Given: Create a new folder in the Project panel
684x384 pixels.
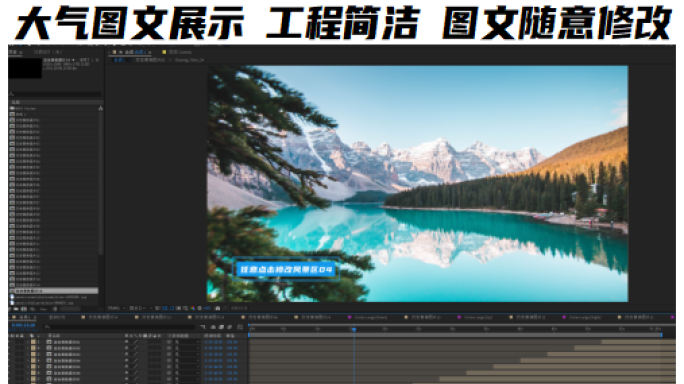Looking at the screenshot, I should tap(17, 309).
